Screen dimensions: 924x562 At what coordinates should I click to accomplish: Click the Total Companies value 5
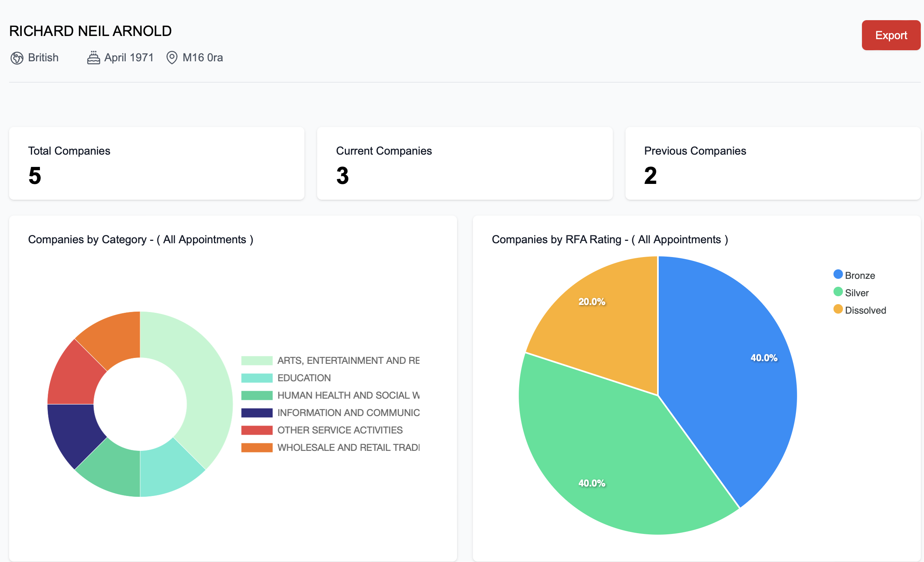(x=35, y=176)
